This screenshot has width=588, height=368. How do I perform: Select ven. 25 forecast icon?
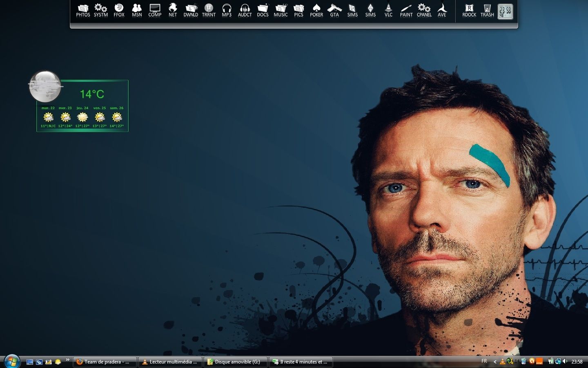[100, 117]
